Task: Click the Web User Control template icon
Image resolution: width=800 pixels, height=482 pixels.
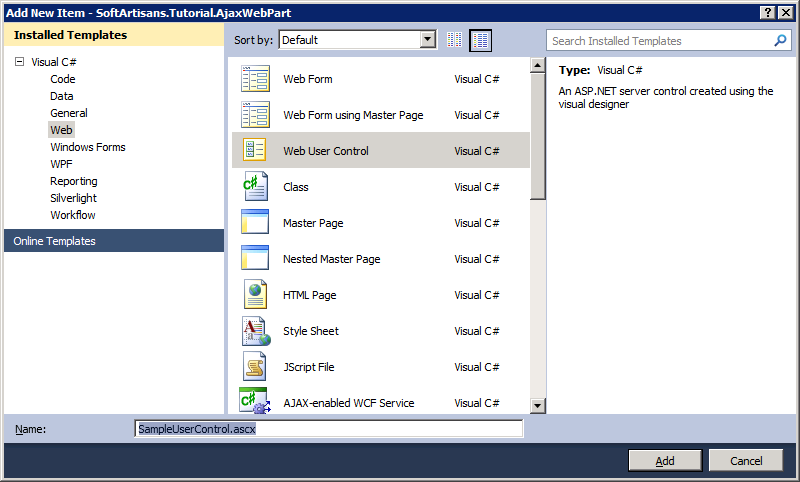Action: [254, 150]
